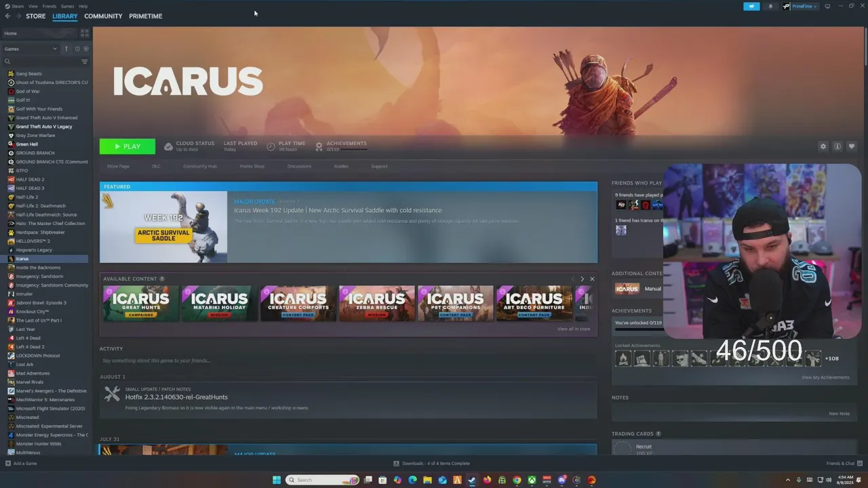868x488 pixels.
Task: Open the PRIMETIME profile tab
Action: [x=146, y=16]
